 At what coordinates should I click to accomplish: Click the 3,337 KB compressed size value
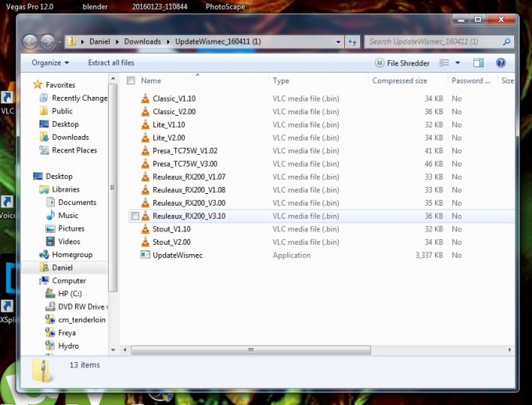[x=430, y=255]
